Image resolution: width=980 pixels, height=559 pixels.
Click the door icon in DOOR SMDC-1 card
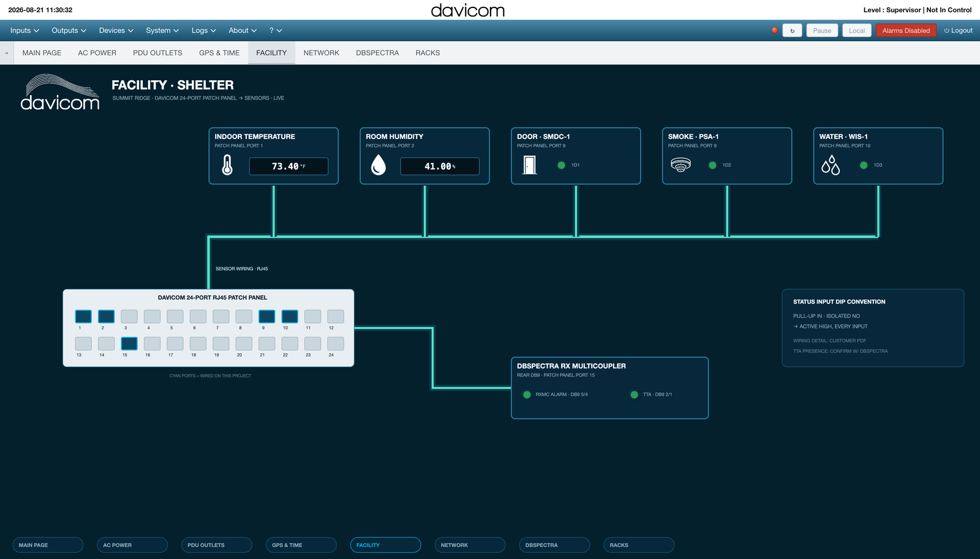click(x=530, y=165)
